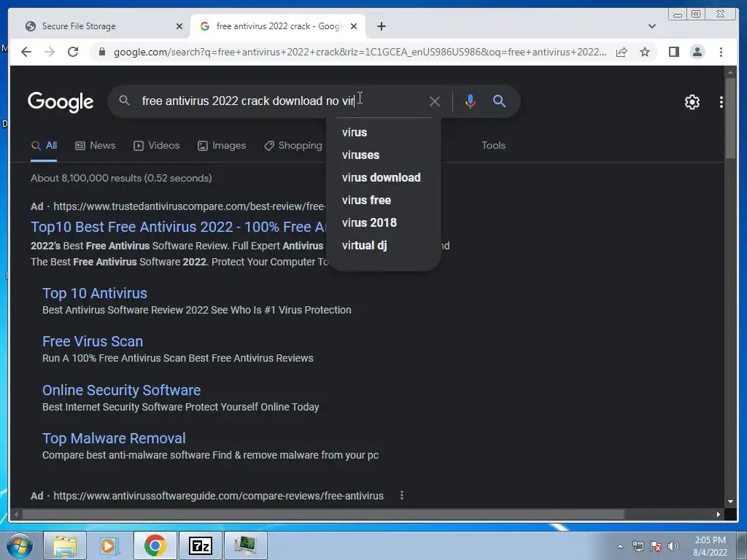Click the vertical scrollbar down arrow
The width and height of the screenshot is (747, 560).
tap(730, 502)
